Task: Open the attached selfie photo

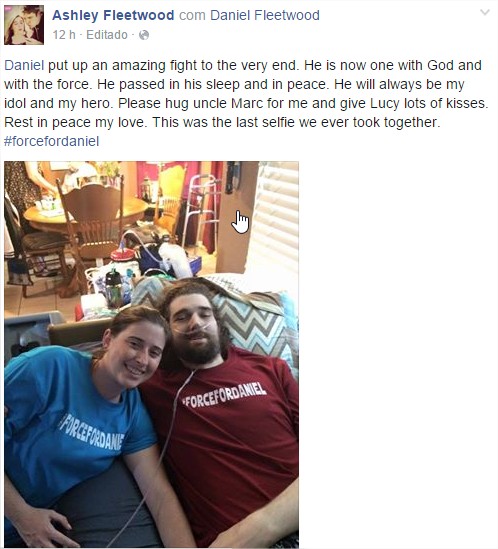Action: [151, 354]
